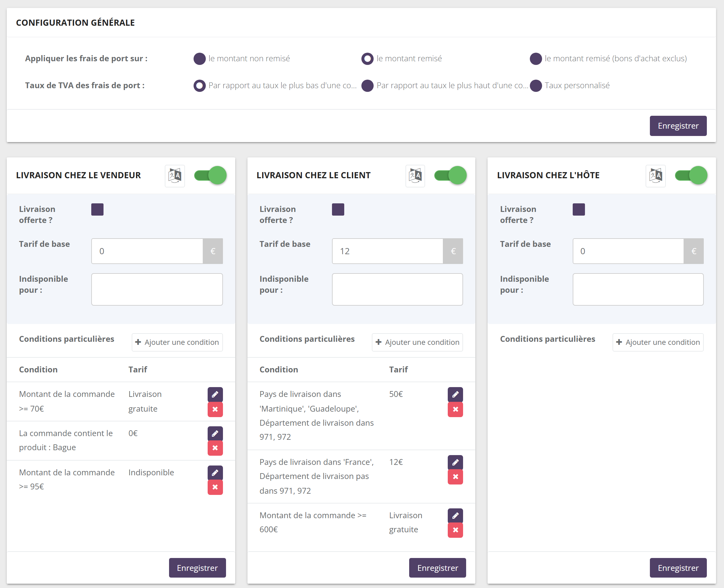This screenshot has height=588, width=724.
Task: Toggle off Livraison chez le vendeur switch
Action: click(210, 175)
